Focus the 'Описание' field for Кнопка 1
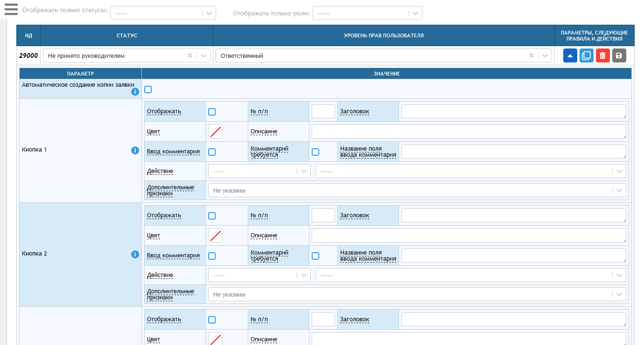Image resolution: width=644 pixels, height=345 pixels. click(x=469, y=131)
